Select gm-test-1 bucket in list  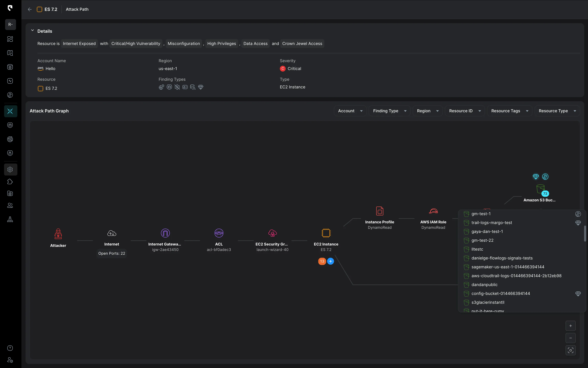[x=522, y=214]
